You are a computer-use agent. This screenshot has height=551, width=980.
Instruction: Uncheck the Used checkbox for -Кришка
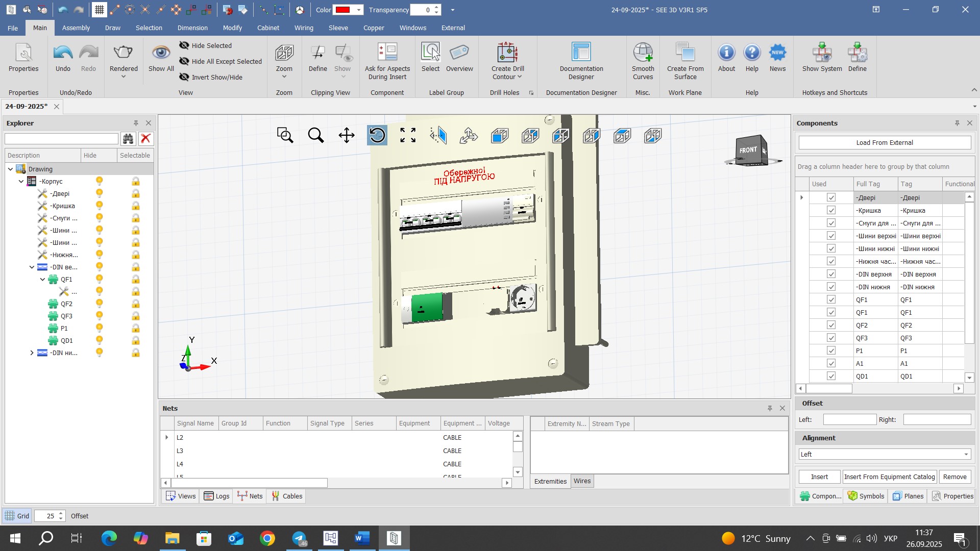click(x=831, y=210)
